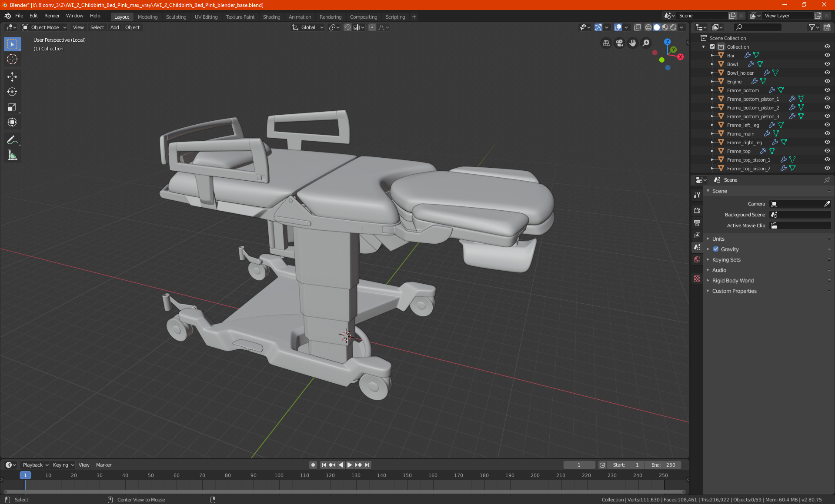Open the Global orientation dropdown

(x=307, y=27)
